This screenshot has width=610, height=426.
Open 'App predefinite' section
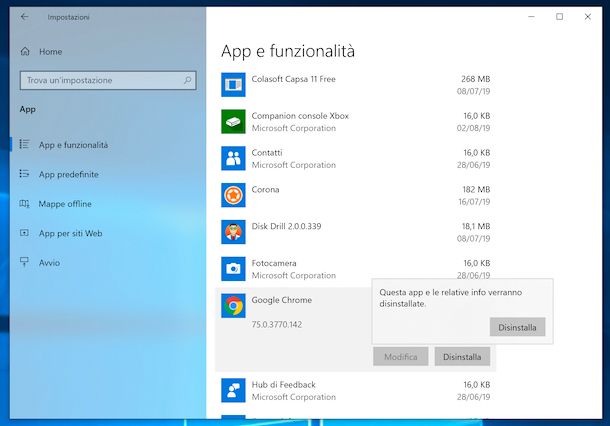click(x=69, y=174)
